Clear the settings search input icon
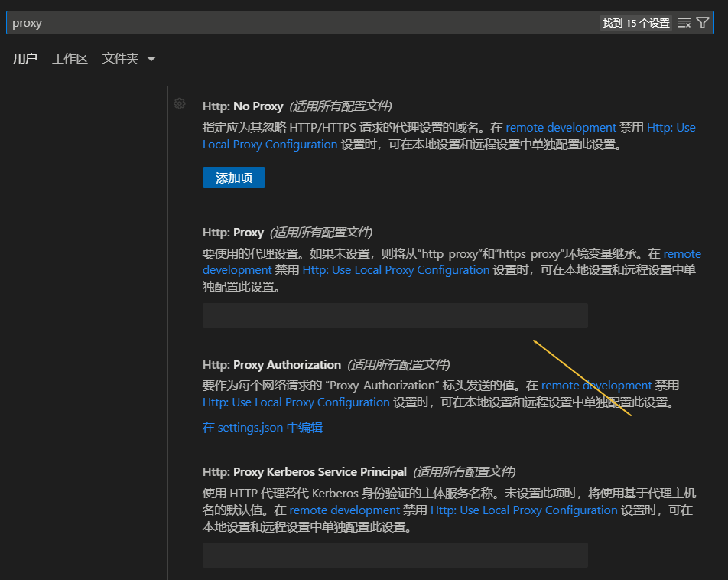 [684, 23]
